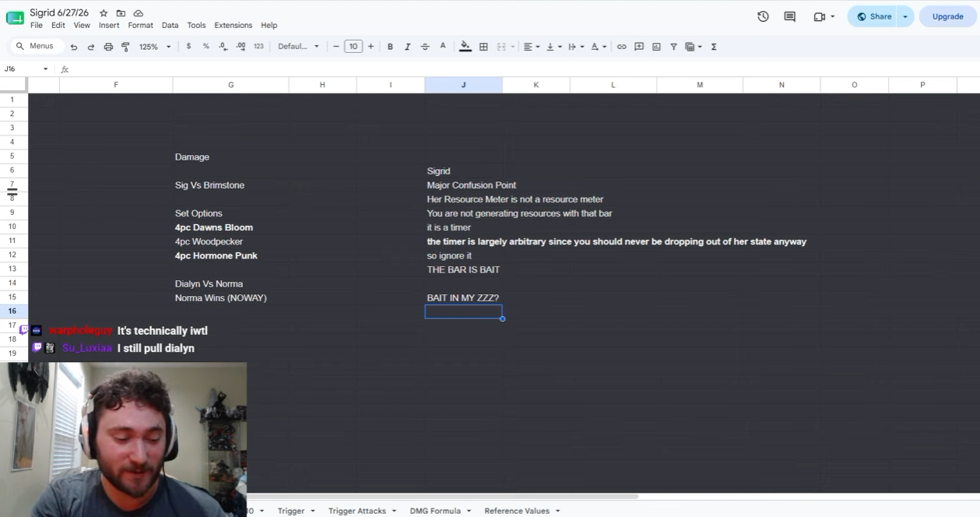Select cell 'Norma Wins (NOWAY)'

tap(230, 297)
